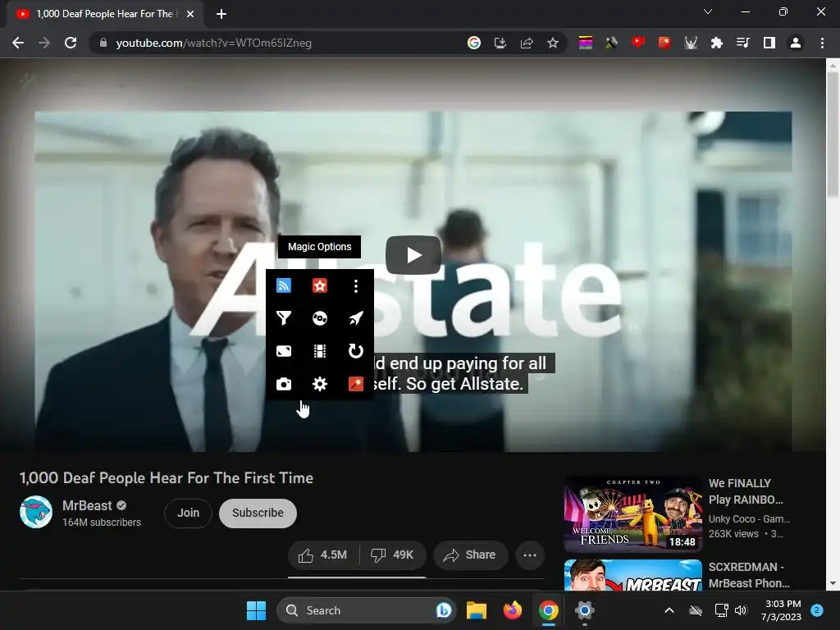Click the install app icon in the address bar
The width and height of the screenshot is (840, 630).
coord(500,43)
